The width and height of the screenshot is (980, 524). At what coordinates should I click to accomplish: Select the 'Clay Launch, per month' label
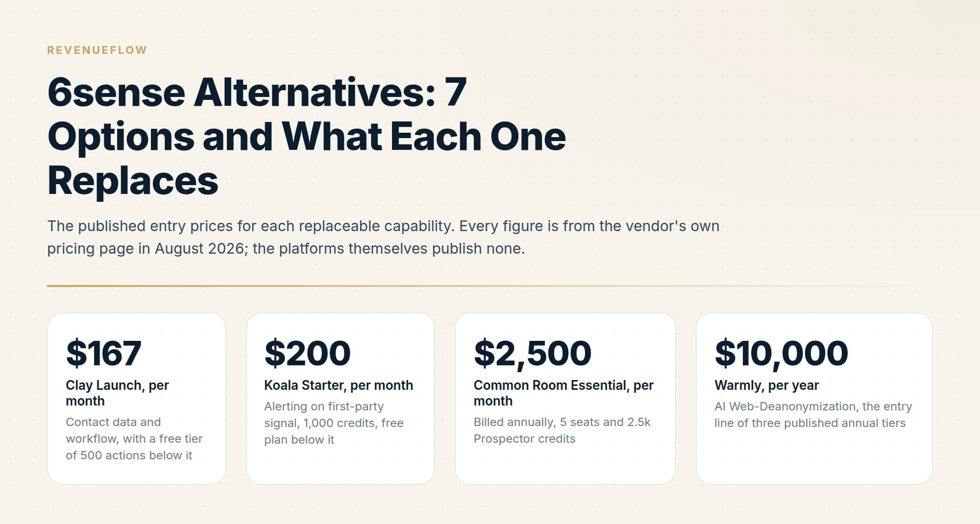tap(117, 393)
